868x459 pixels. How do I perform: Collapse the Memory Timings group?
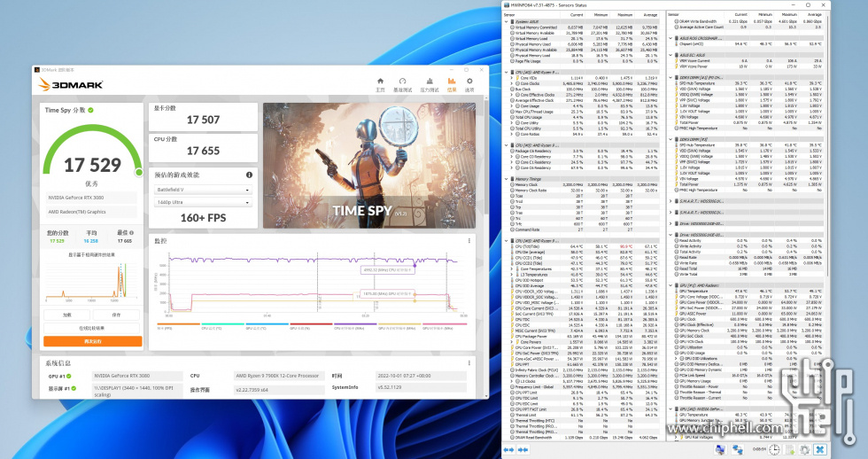click(507, 179)
